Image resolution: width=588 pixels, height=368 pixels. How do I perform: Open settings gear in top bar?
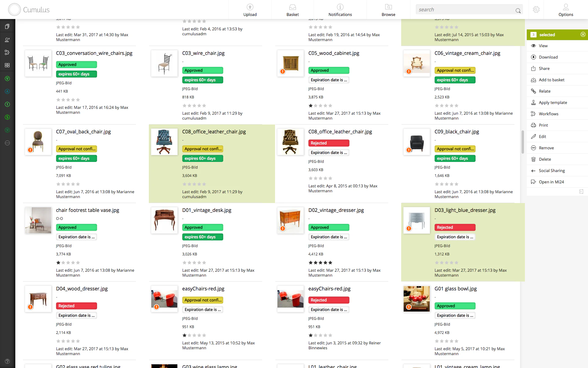[536, 10]
